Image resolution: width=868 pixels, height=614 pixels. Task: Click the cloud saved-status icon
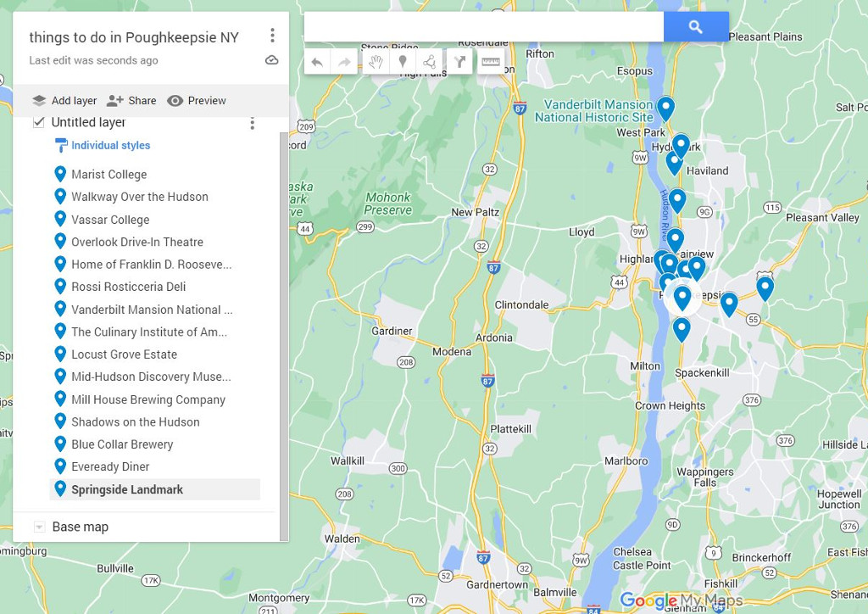tap(272, 60)
